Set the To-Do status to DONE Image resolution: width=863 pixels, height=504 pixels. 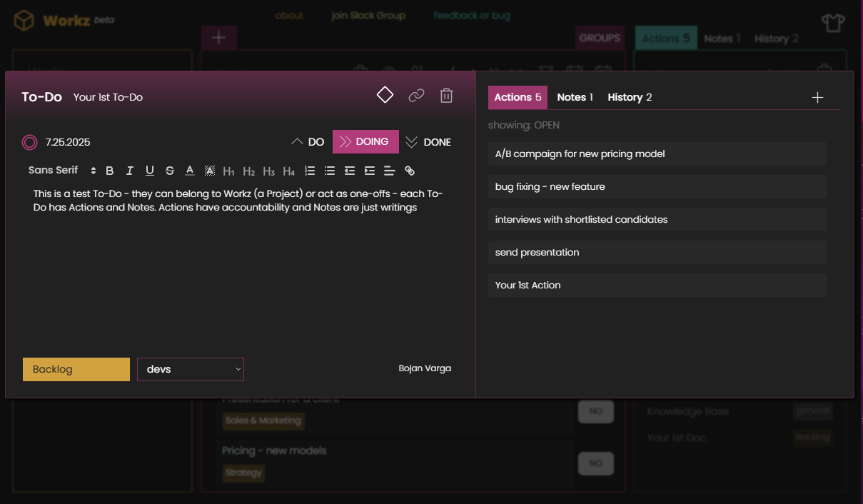click(x=428, y=141)
